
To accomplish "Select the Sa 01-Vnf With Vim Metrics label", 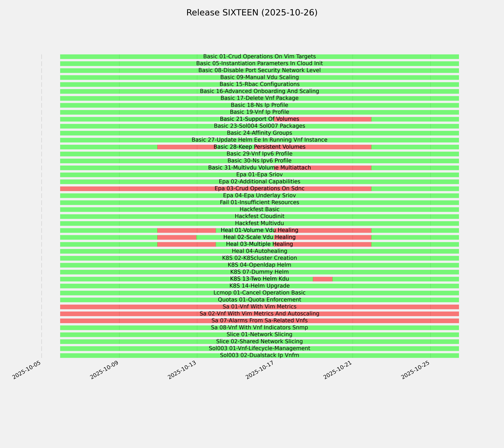I will pyautogui.click(x=259, y=307).
